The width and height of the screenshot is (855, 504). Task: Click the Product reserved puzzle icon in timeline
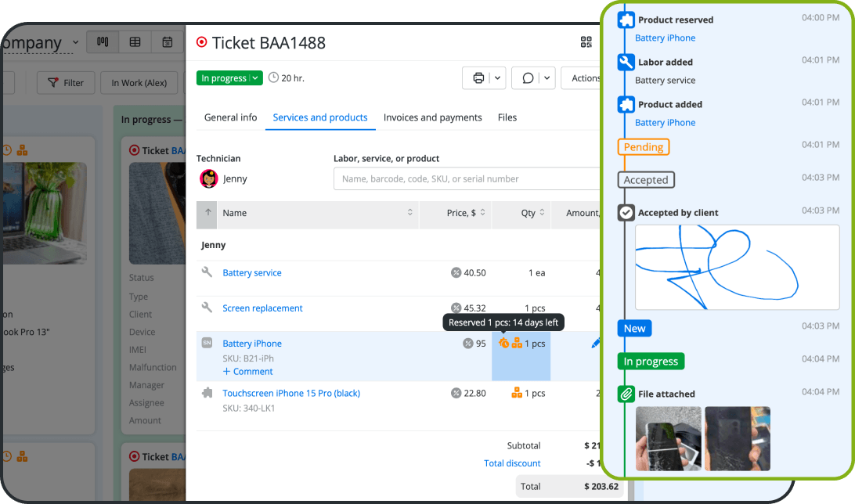pos(626,20)
